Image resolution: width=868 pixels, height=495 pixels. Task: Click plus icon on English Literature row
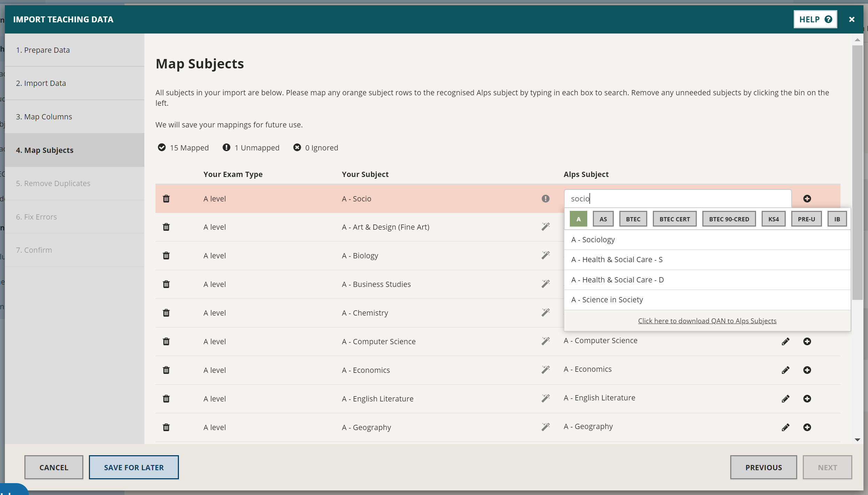807,399
